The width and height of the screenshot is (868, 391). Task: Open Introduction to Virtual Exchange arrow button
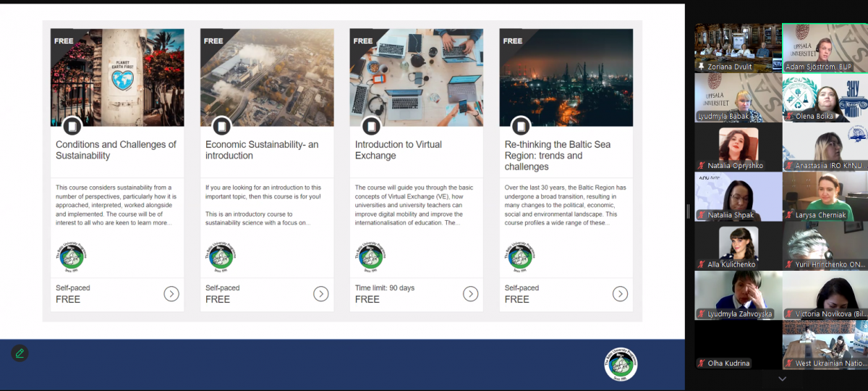[x=470, y=293]
